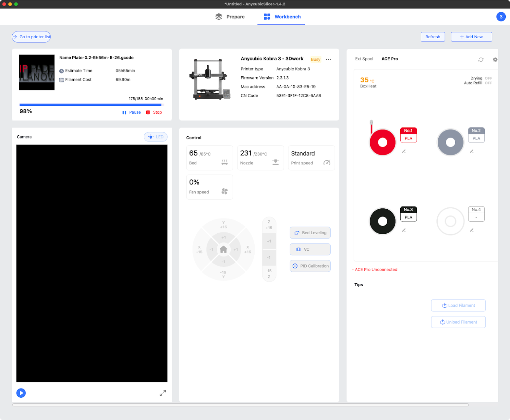Open the Prepare tab
This screenshot has width=510, height=420.
pyautogui.click(x=230, y=17)
